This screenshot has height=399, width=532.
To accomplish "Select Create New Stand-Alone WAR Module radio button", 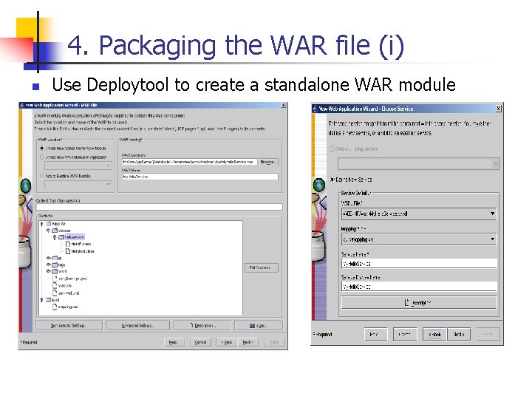I will pyautogui.click(x=42, y=149).
